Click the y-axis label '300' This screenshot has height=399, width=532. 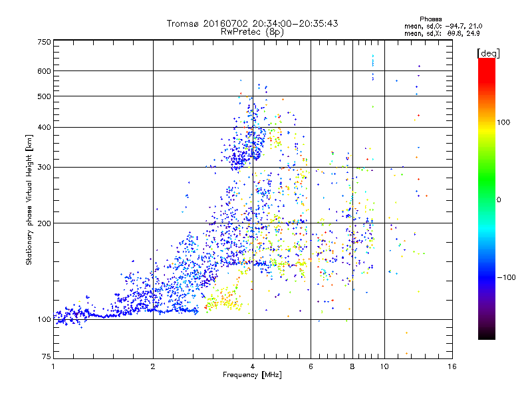(45, 167)
